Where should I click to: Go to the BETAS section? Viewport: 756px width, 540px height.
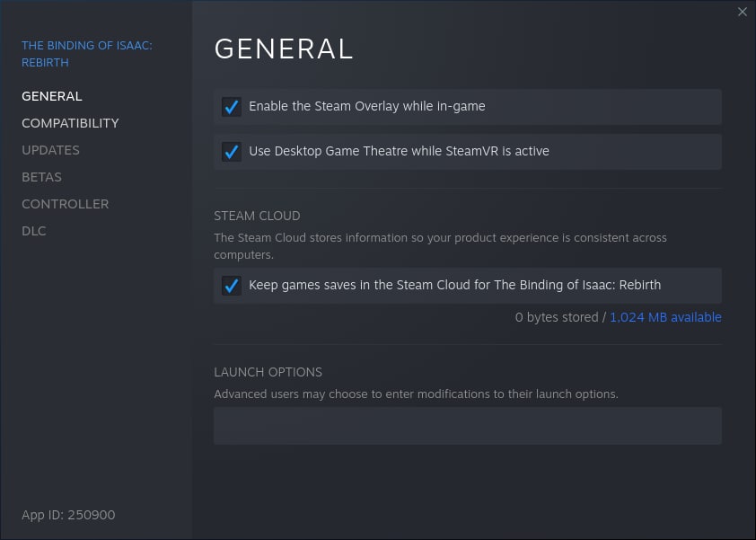tap(41, 177)
